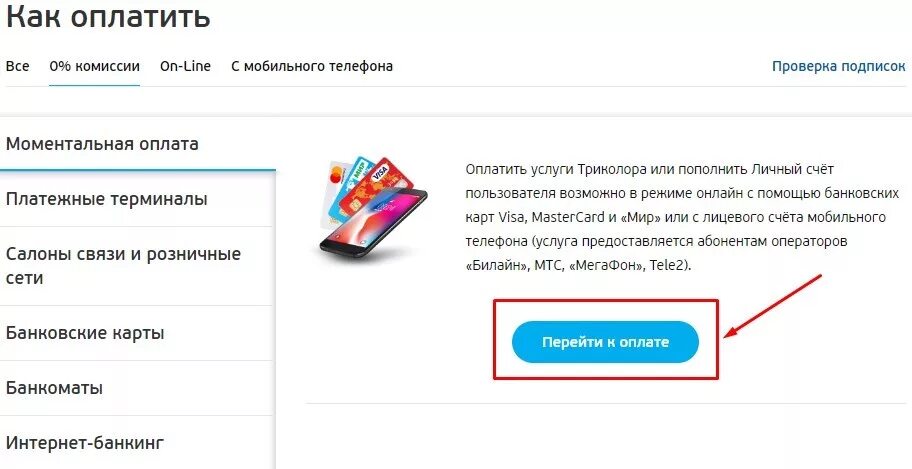Click the Перейти к оплате button
Viewport: 912px width, 469px height.
tap(605, 342)
